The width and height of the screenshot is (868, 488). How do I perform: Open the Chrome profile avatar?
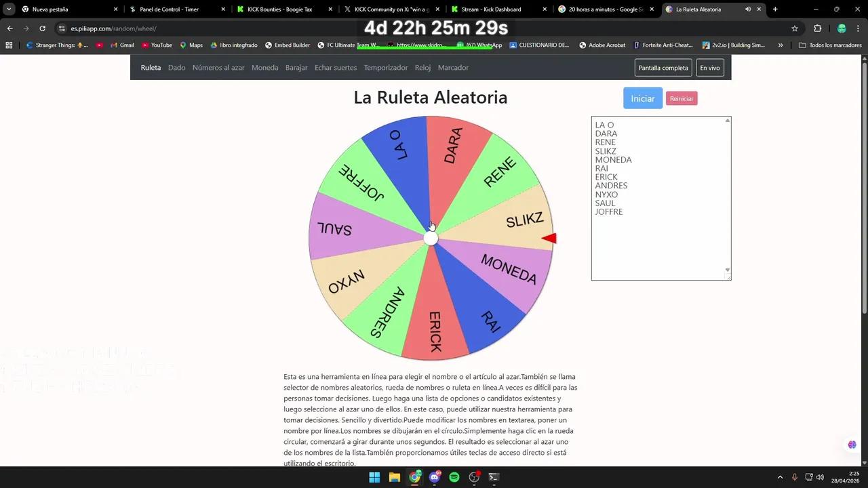pos(842,28)
